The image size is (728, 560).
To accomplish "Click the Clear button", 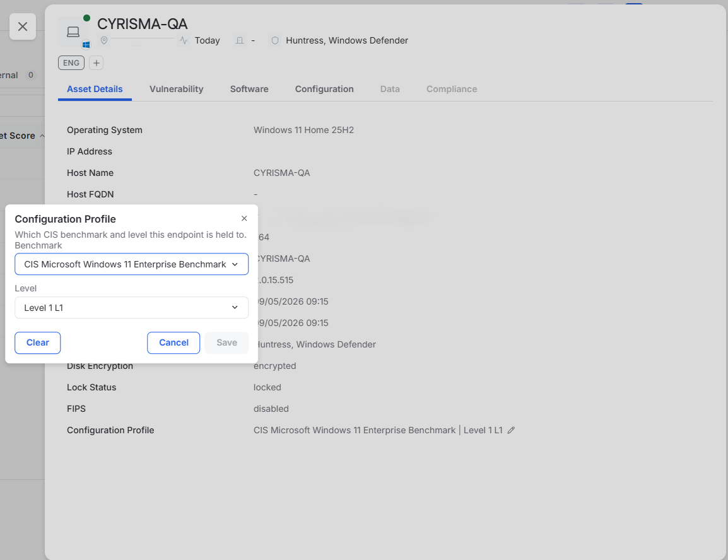I will pos(38,343).
